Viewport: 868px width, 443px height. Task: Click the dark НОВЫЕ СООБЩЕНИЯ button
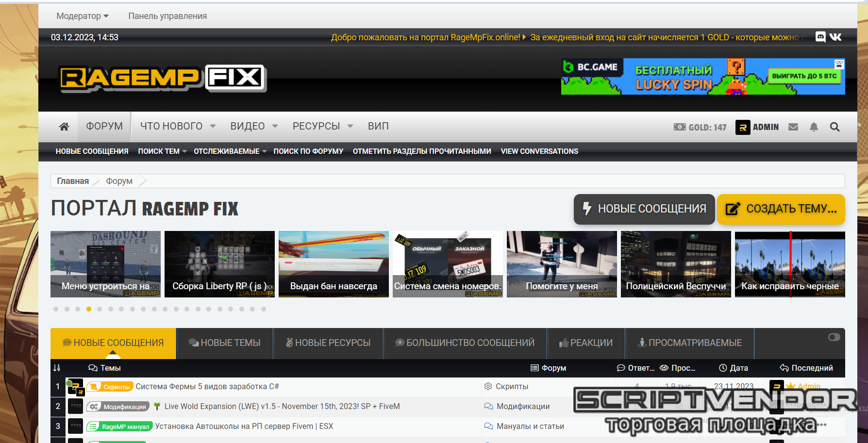click(644, 209)
